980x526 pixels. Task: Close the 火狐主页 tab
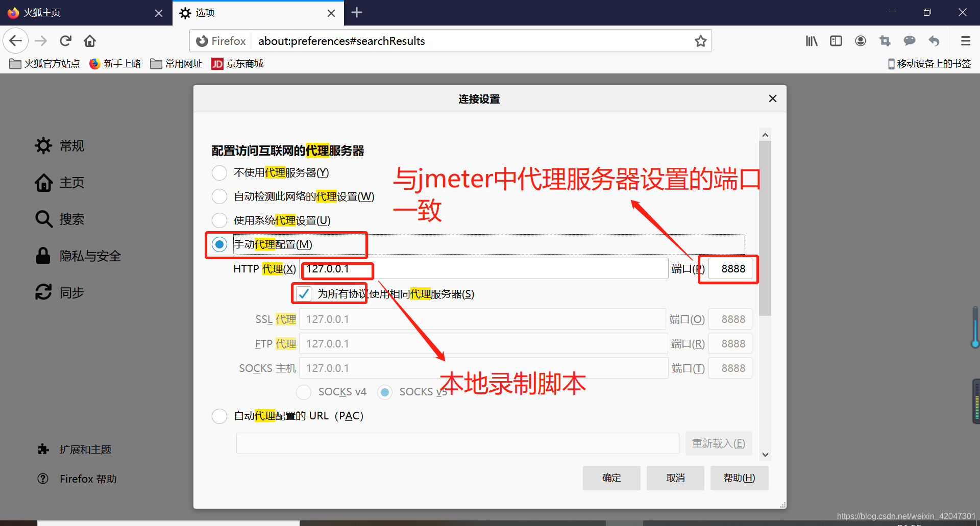[159, 13]
